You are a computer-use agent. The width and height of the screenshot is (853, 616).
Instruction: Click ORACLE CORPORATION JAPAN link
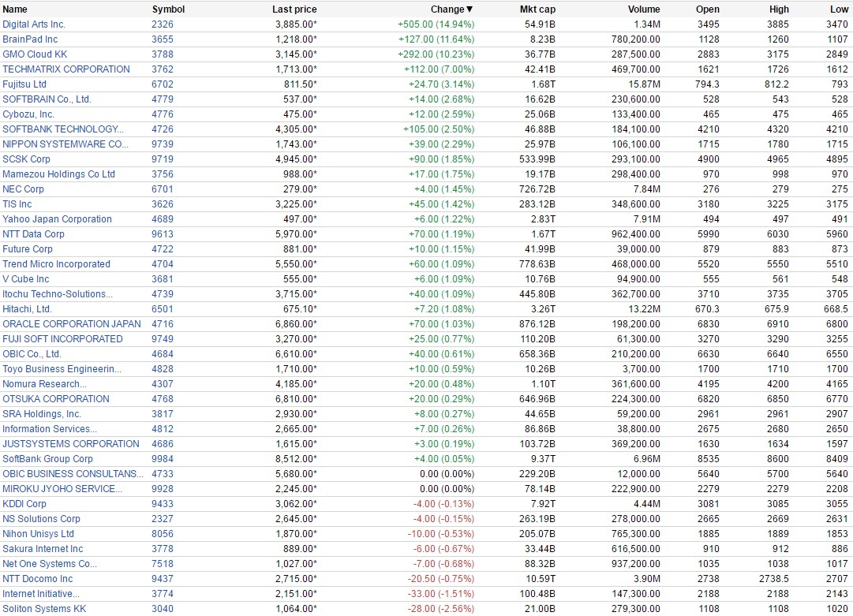tap(72, 324)
